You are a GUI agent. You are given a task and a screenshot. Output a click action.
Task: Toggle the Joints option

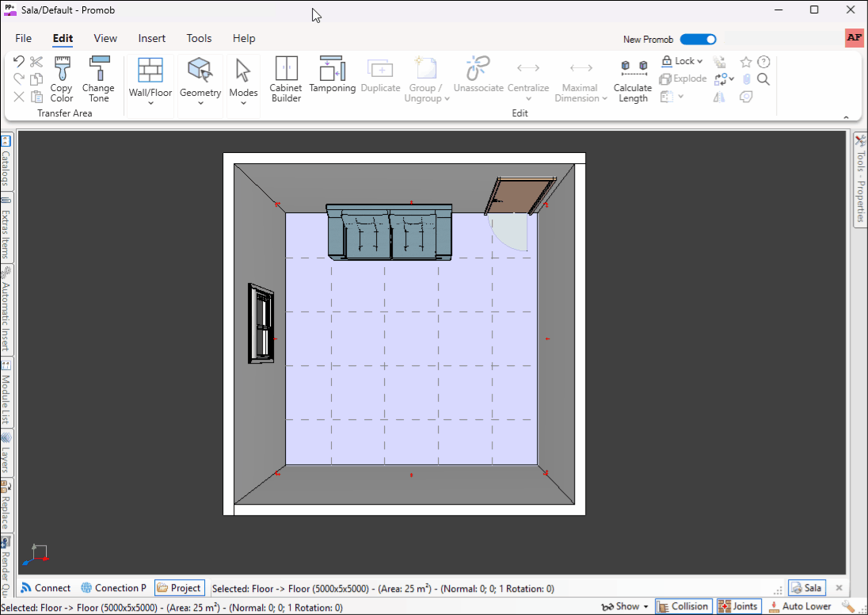(x=737, y=606)
